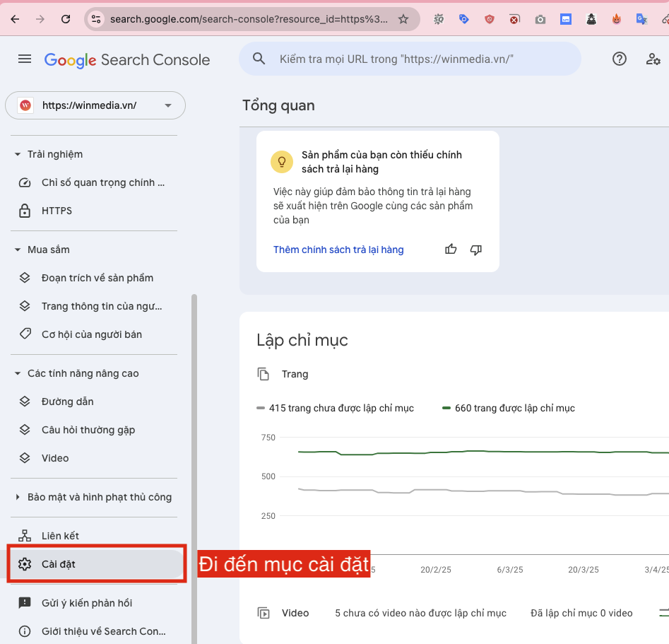Viewport: 669px width, 644px height.
Task: Click the lightbulb tip icon
Action: pos(282,162)
